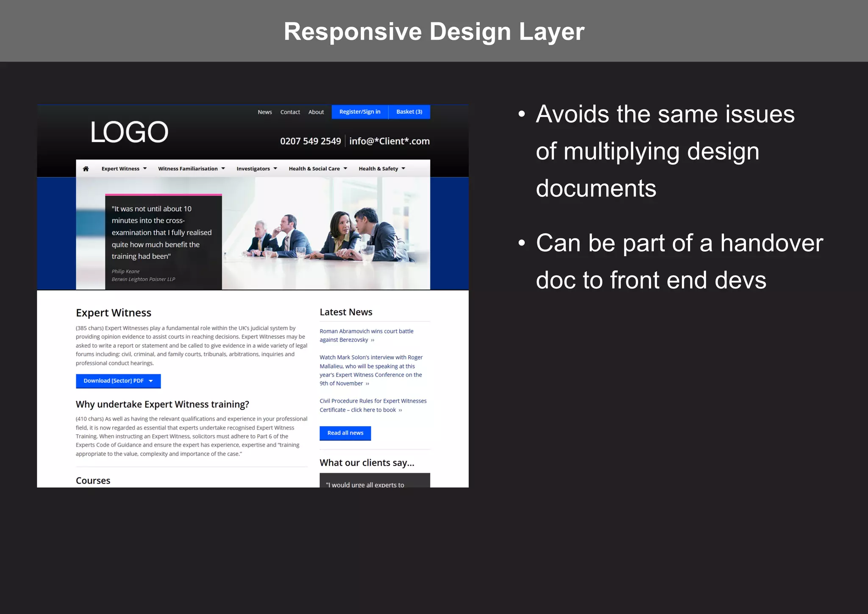Open the Mark Solon's interview news link
This screenshot has height=614, width=868.
pyautogui.click(x=371, y=370)
